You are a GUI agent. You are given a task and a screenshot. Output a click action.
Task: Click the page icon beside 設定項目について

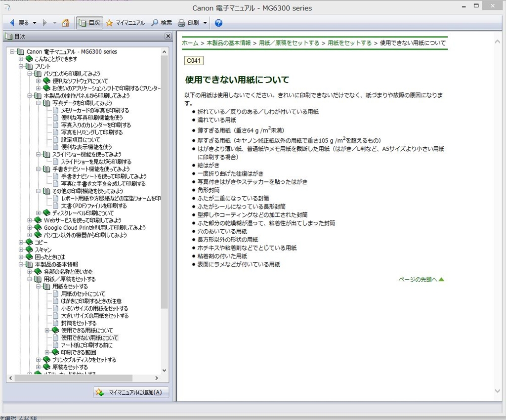pyautogui.click(x=56, y=139)
